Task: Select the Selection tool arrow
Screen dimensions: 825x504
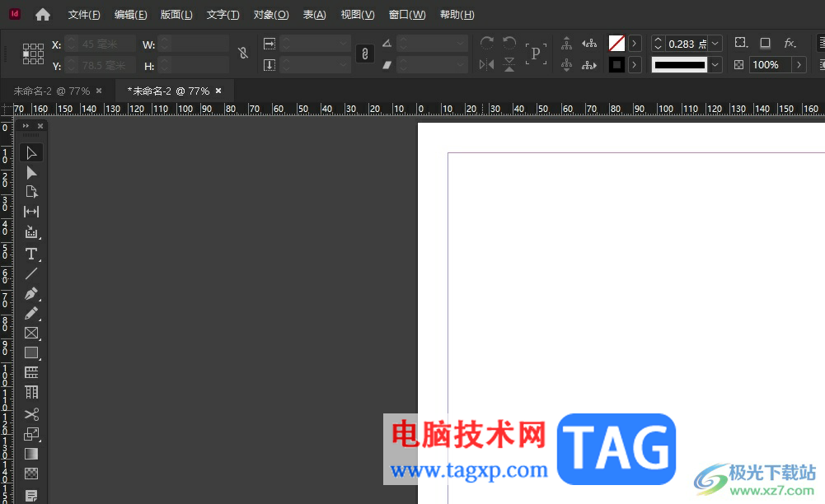Action: [x=31, y=153]
